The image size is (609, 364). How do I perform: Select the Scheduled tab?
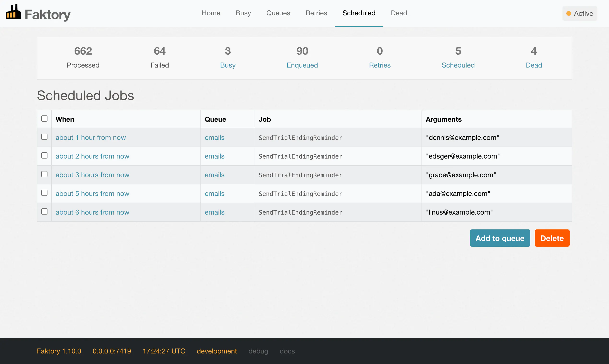point(359,13)
